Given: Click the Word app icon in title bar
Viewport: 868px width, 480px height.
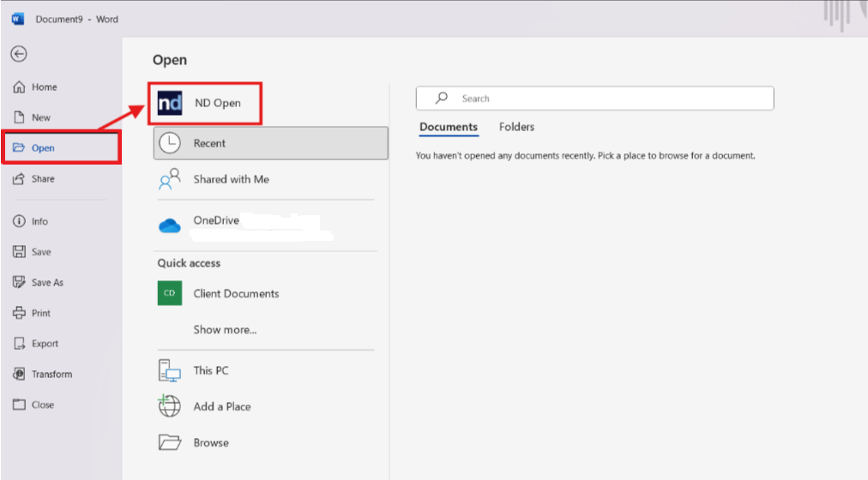Looking at the screenshot, I should 18,19.
